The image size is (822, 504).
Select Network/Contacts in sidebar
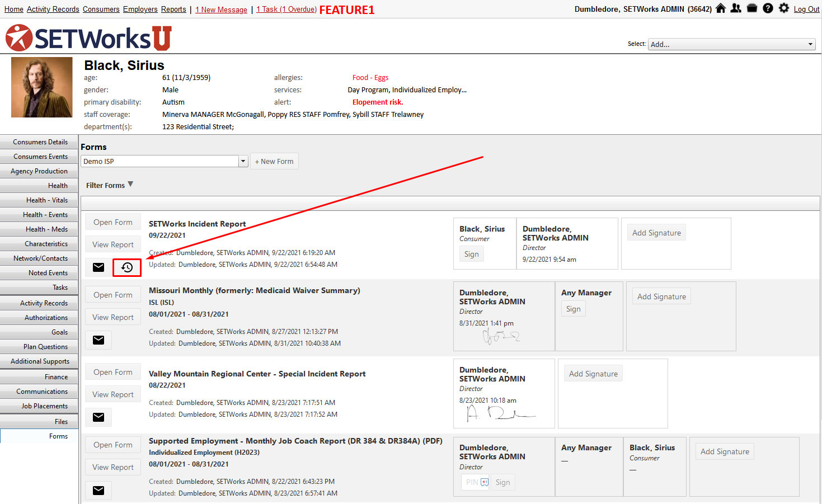coord(39,258)
